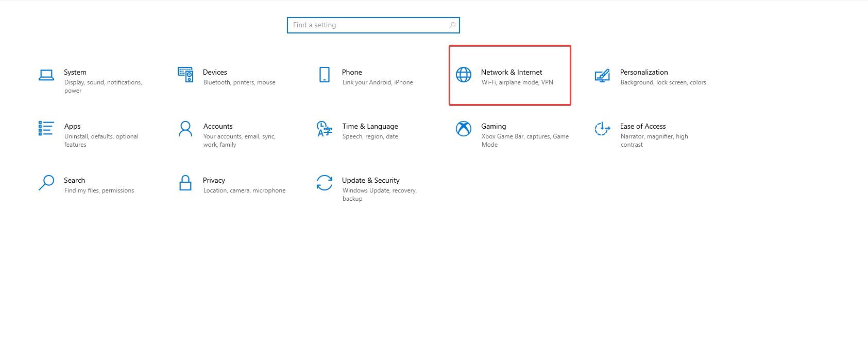The height and width of the screenshot is (350, 868).
Task: Select the Personalization heading text
Action: pos(643,72)
